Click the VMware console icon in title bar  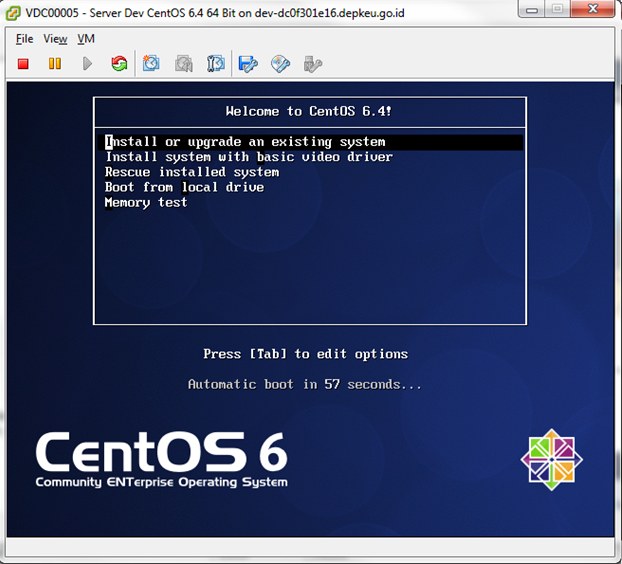tap(13, 13)
